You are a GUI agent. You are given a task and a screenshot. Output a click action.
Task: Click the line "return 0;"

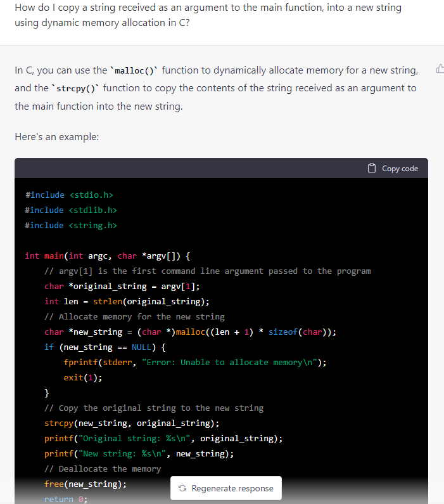66,499
